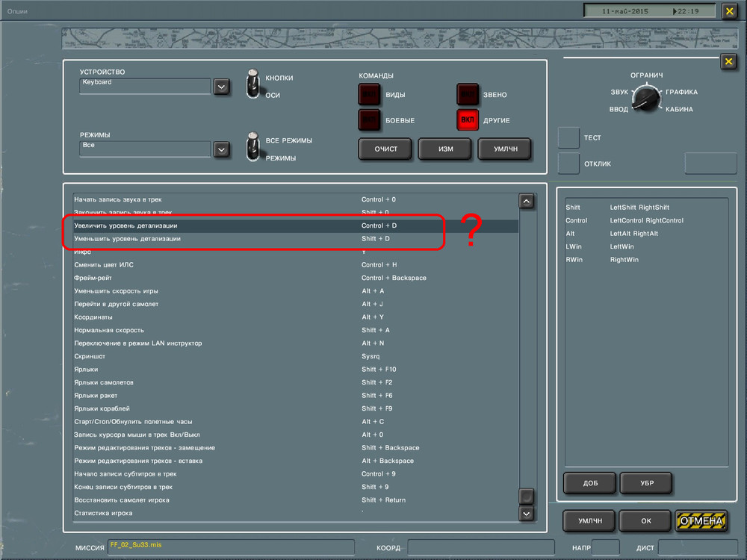Click the КООРД input field

pyautogui.click(x=481, y=547)
